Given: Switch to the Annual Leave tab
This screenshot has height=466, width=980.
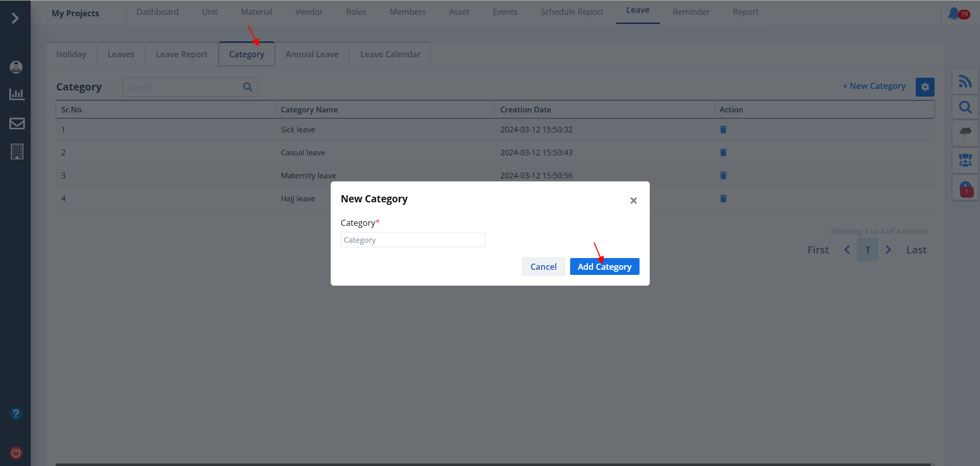Looking at the screenshot, I should [312, 54].
